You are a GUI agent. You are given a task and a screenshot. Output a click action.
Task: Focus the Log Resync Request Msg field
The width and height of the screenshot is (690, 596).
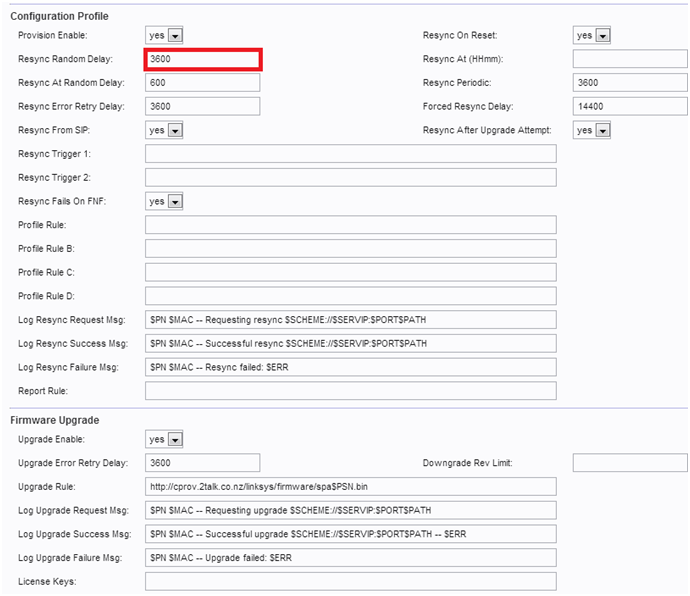(x=350, y=320)
